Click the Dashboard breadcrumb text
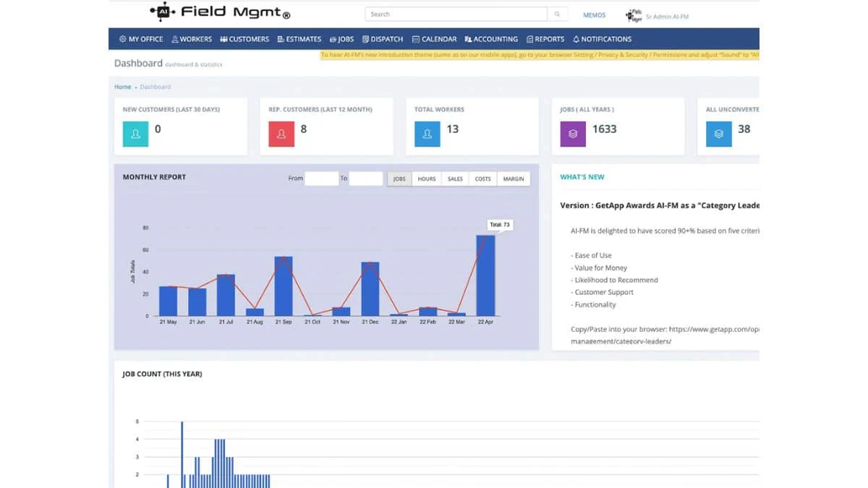868x488 pixels. (x=156, y=87)
